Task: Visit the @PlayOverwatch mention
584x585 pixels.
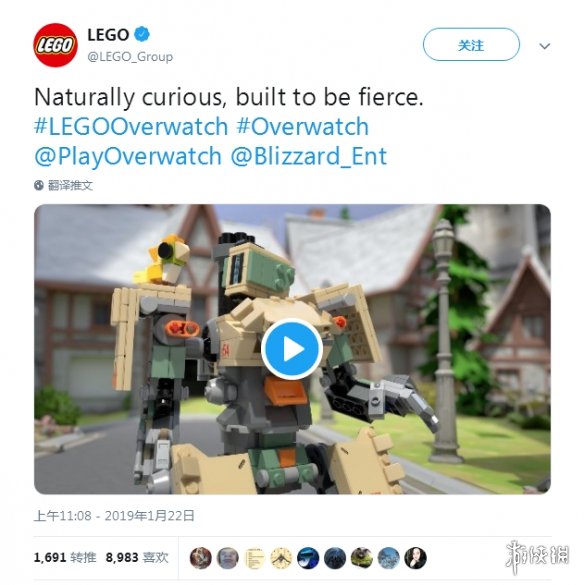Action: (x=128, y=156)
